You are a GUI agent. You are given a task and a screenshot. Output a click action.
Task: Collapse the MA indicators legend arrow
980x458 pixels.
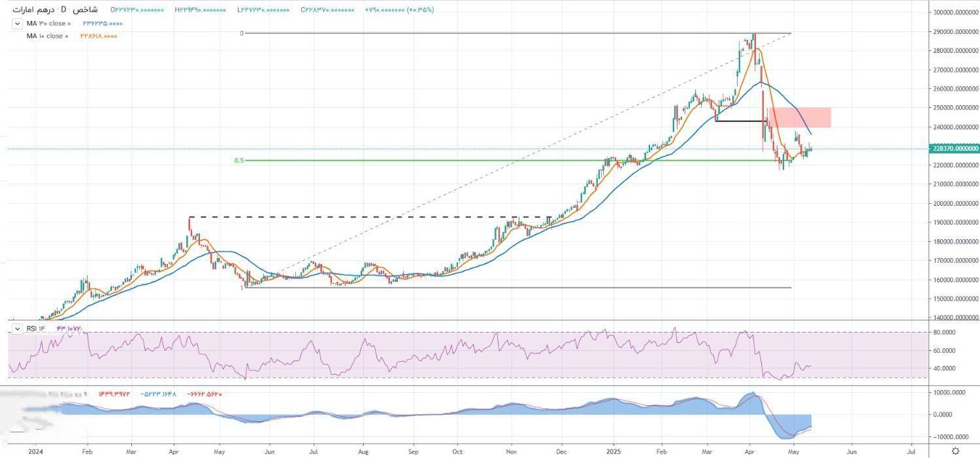pyautogui.click(x=16, y=24)
